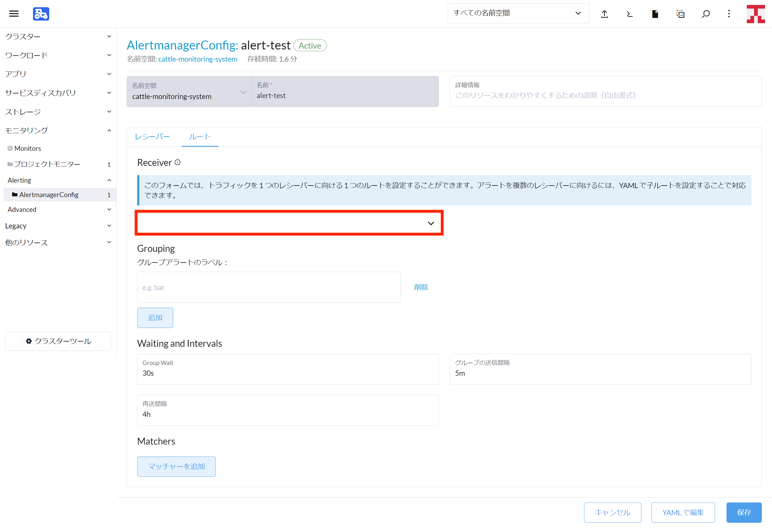Open the hamburger navigation menu
Viewport: 772px width, 532px height.
click(x=14, y=14)
